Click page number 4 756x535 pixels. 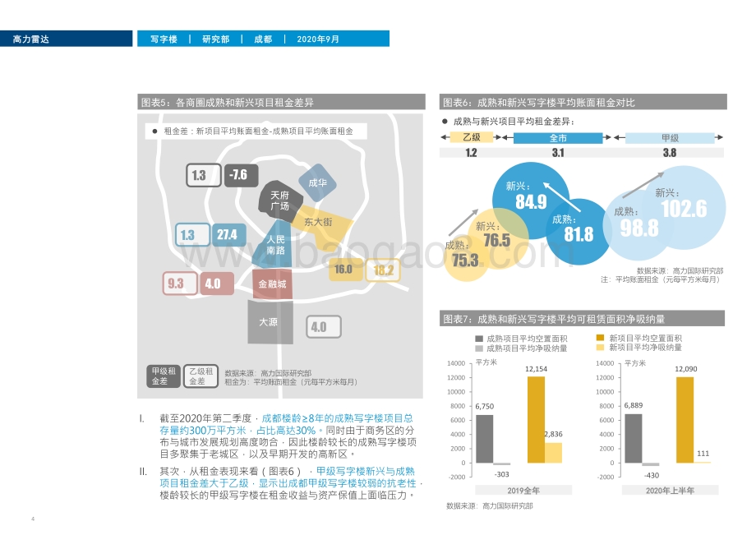33,519
